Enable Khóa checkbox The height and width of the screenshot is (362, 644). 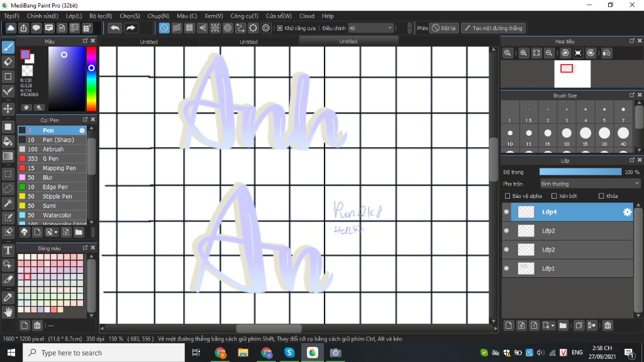tap(601, 196)
